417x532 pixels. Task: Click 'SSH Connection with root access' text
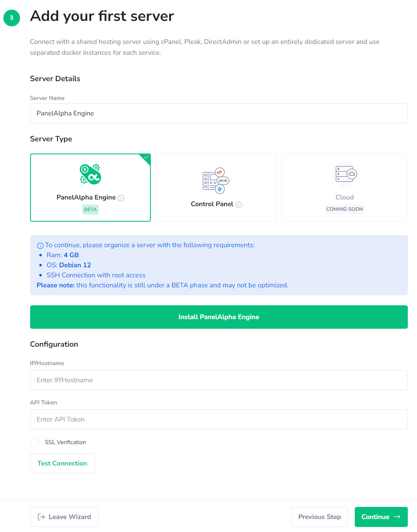click(96, 275)
